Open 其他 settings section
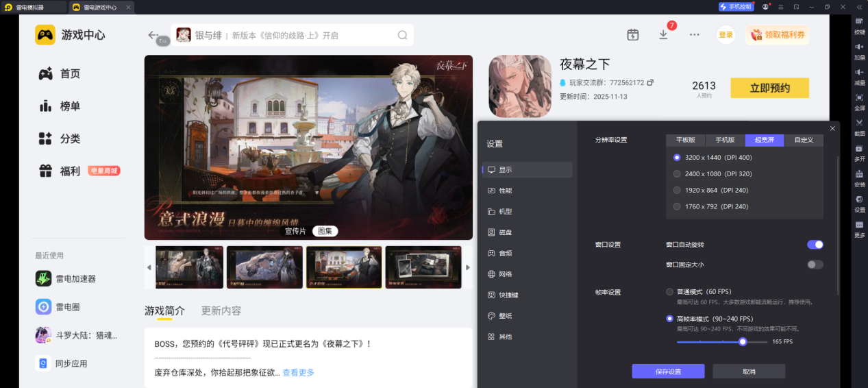The image size is (868, 388). tap(527, 337)
